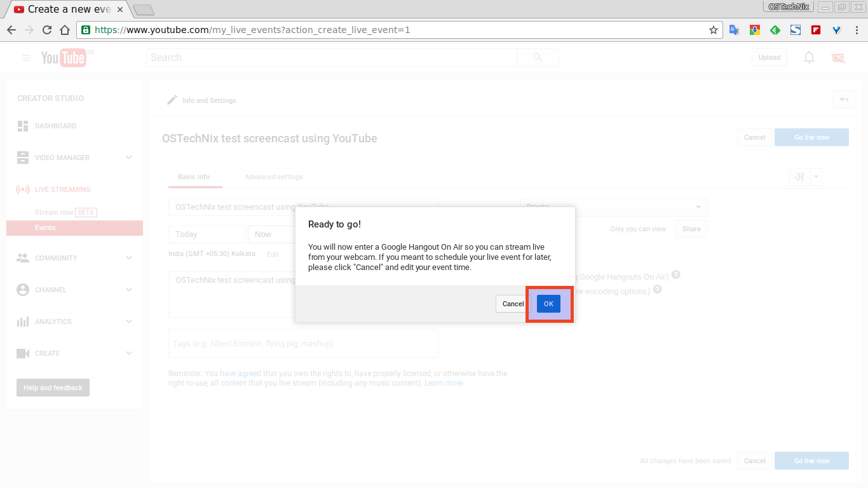The image size is (868, 488).
Task: Open the Chrome download arrow extension
Action: pyautogui.click(x=754, y=30)
